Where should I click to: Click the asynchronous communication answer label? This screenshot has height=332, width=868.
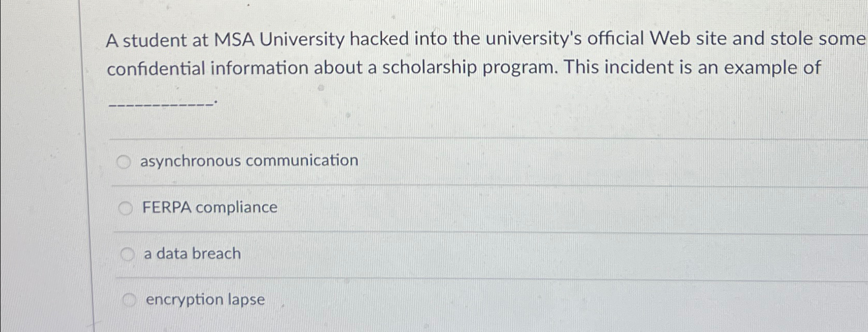[x=250, y=161]
